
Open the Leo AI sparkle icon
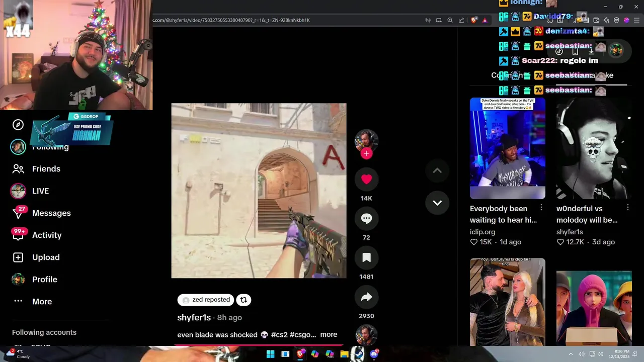tap(606, 20)
